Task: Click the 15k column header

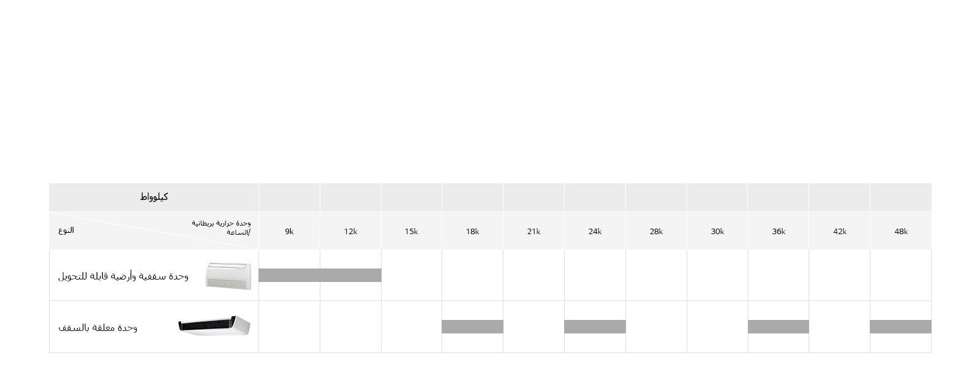Action: tap(411, 231)
